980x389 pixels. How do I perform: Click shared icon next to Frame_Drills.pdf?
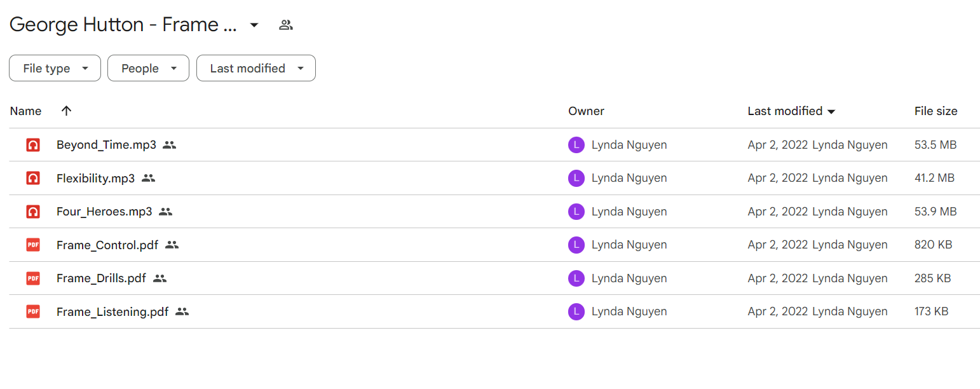[x=160, y=278]
